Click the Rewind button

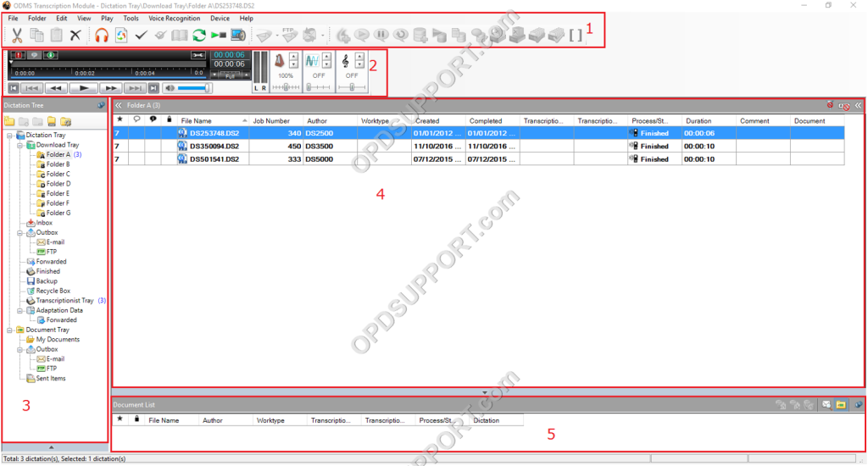tap(56, 88)
